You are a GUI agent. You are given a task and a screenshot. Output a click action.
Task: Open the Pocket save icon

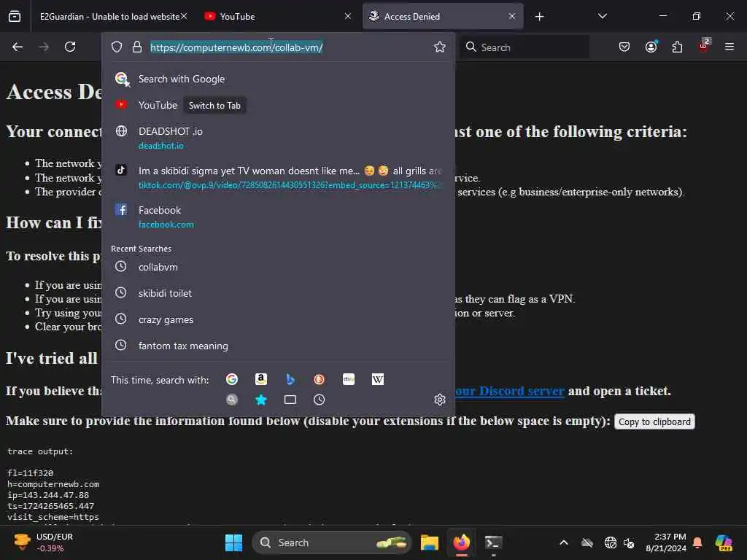point(624,47)
